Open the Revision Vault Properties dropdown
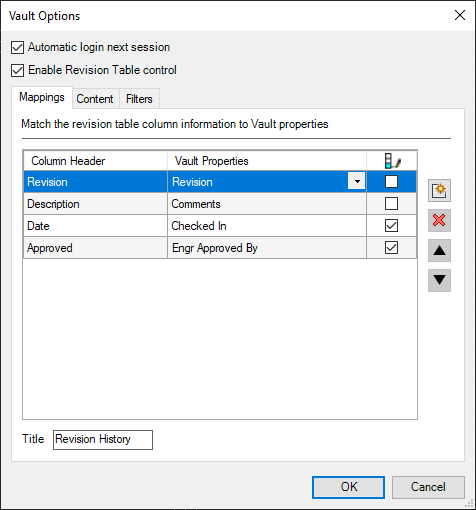The image size is (476, 510). pos(357,182)
